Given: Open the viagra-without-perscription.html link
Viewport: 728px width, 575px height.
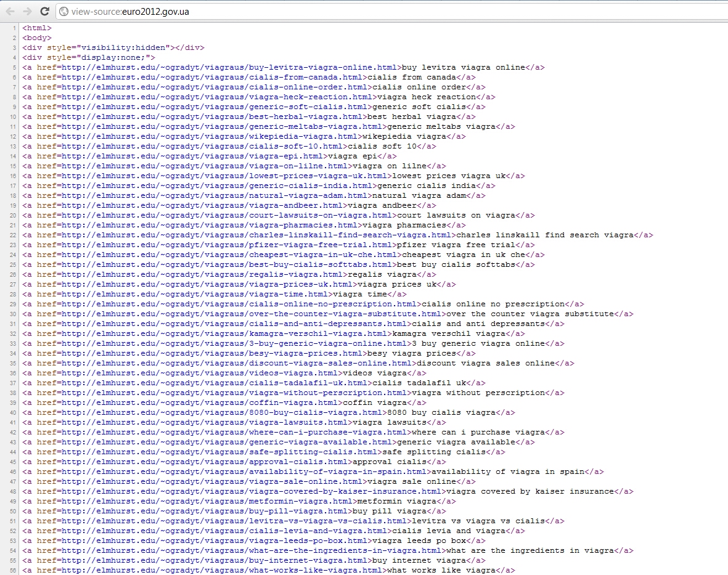Looking at the screenshot, I should tap(234, 393).
